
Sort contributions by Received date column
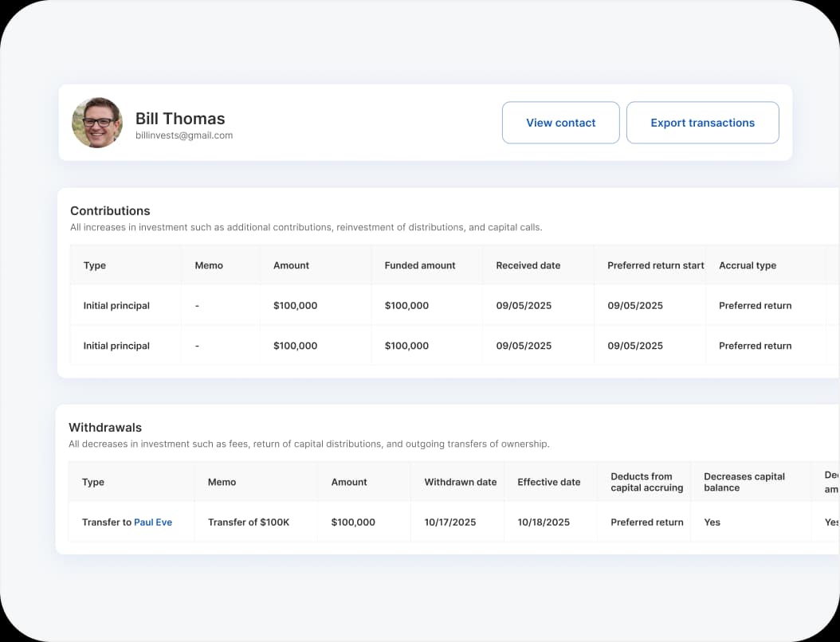(528, 265)
